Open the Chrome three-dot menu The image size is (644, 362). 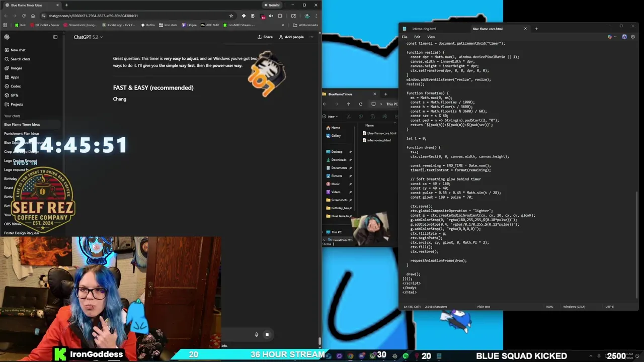316,16
